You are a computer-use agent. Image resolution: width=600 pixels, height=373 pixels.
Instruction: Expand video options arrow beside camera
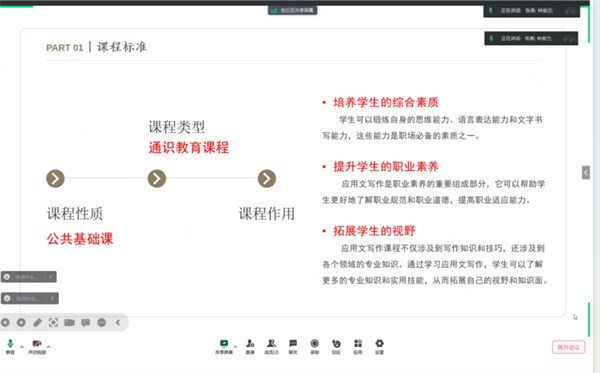click(49, 347)
